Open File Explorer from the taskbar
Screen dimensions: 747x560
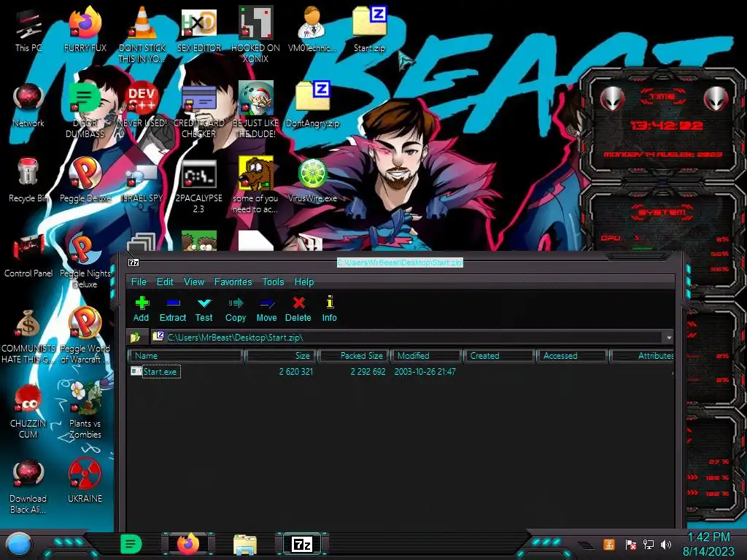pyautogui.click(x=245, y=544)
